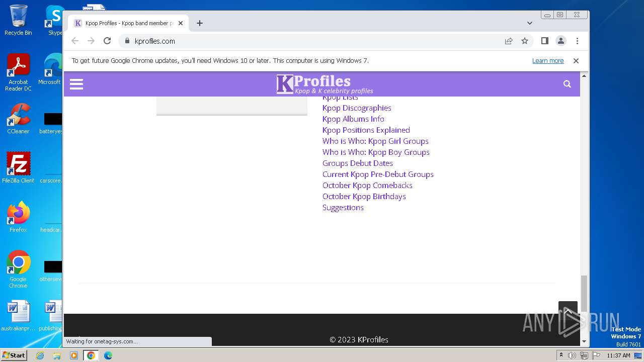The width and height of the screenshot is (644, 362).
Task: Select the australianpr Word document icon
Action: [18, 316]
